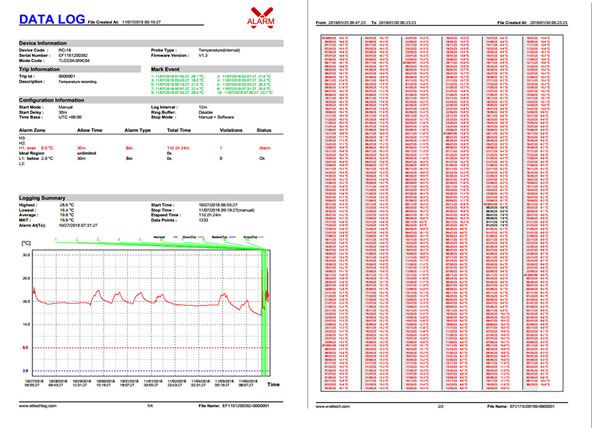Click the red dotted 8.0 threshold line
Image resolution: width=600 pixels, height=428 pixels.
pos(150,347)
